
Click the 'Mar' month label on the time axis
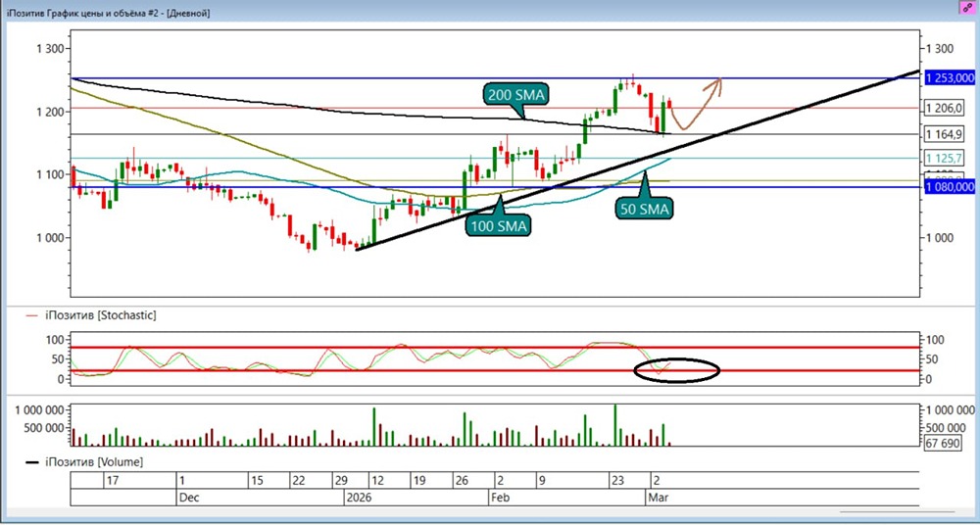[x=659, y=498]
